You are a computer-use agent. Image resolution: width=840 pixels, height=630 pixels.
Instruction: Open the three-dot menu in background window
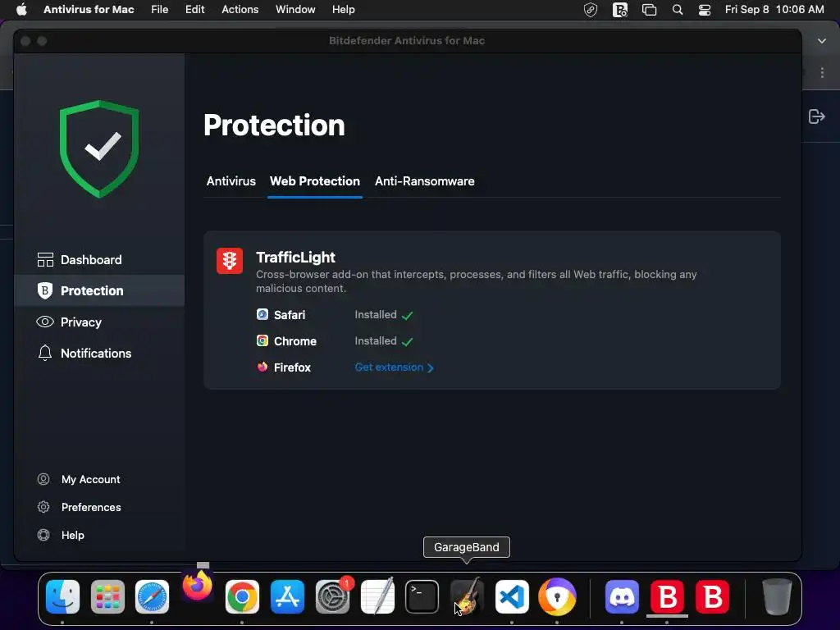(x=822, y=72)
